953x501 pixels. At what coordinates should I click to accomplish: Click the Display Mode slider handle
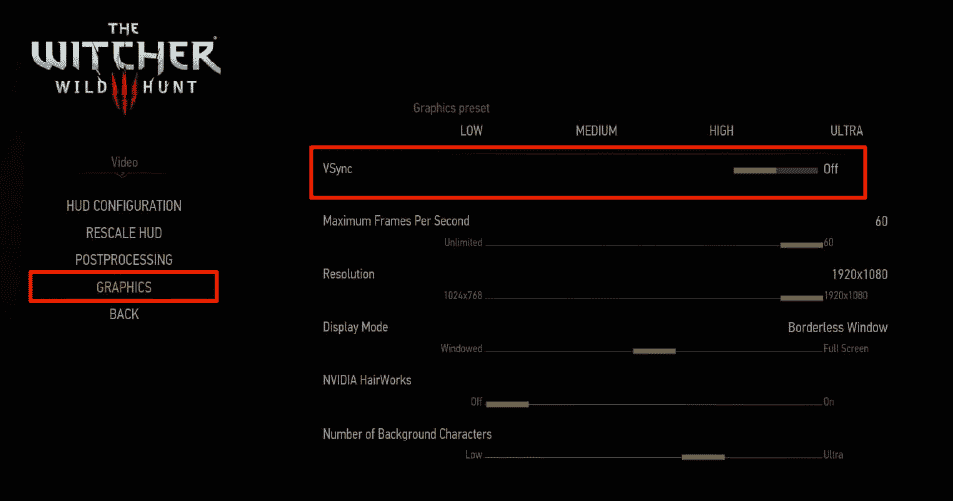click(x=654, y=351)
